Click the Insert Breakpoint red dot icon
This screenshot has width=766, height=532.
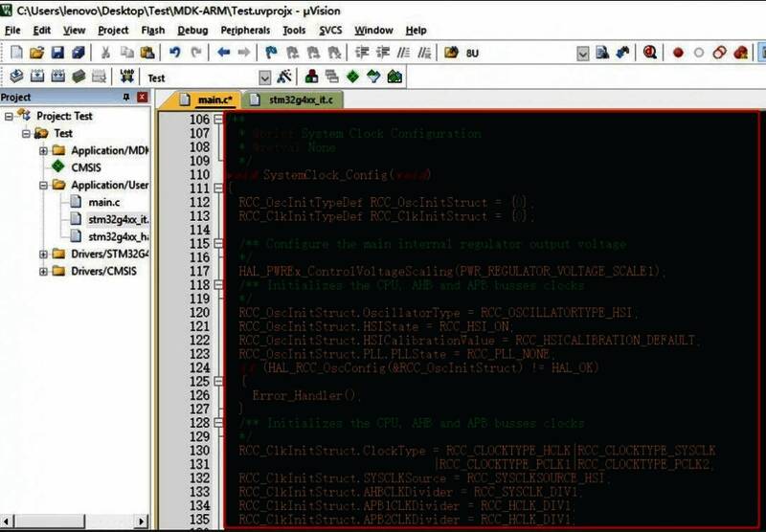[678, 53]
